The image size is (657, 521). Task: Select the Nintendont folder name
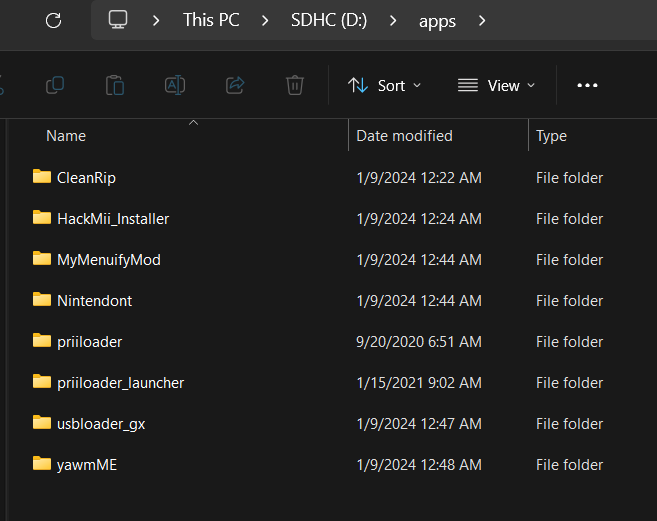coord(95,301)
